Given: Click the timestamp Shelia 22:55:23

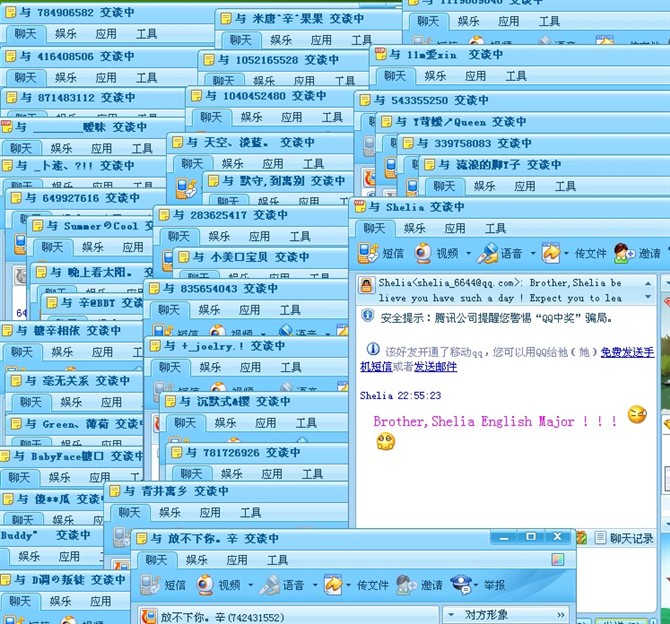Looking at the screenshot, I should pos(400,395).
